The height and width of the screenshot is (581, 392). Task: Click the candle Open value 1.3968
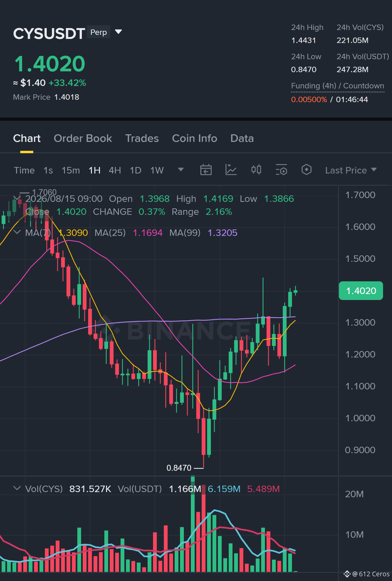coord(155,199)
